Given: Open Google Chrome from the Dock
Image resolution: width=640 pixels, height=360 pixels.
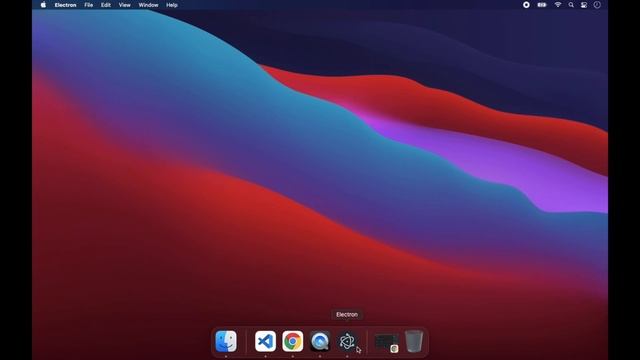Looking at the screenshot, I should (x=292, y=341).
